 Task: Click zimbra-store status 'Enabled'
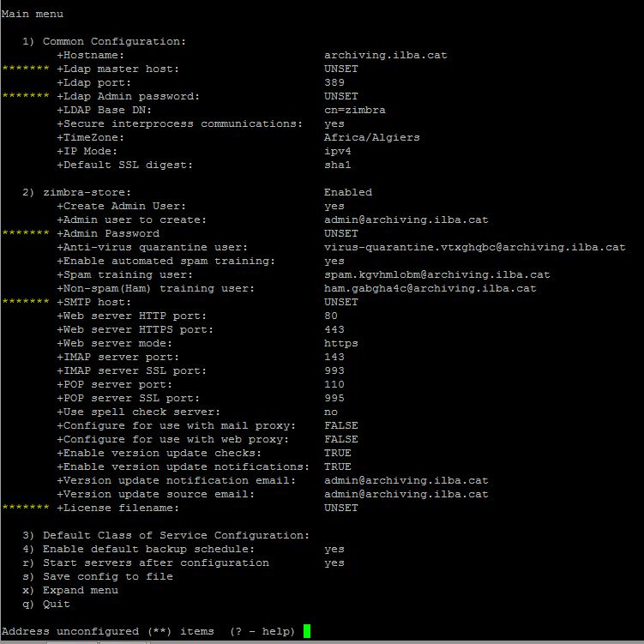pos(348,192)
